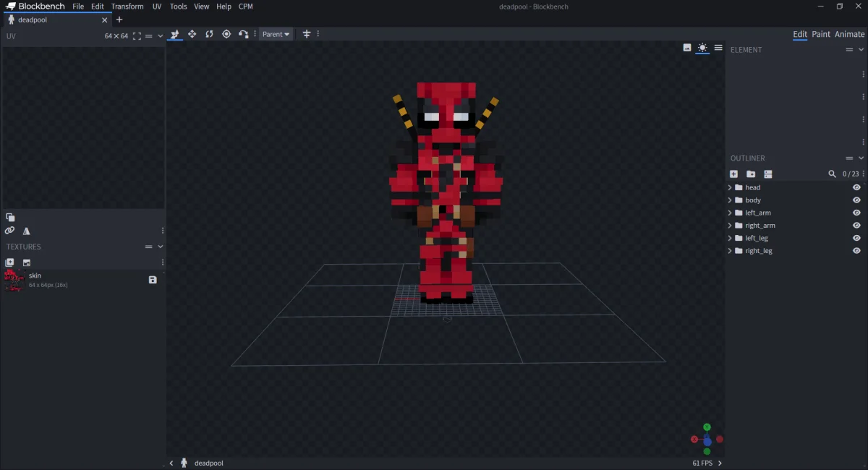
Task: Click Import Texture icon in Textures panel
Action: 27,262
